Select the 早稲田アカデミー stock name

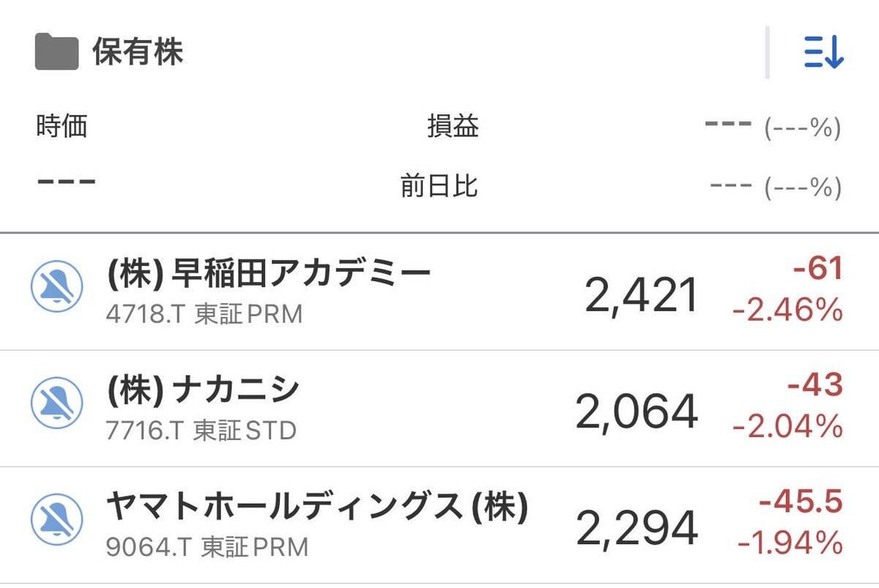tap(269, 275)
